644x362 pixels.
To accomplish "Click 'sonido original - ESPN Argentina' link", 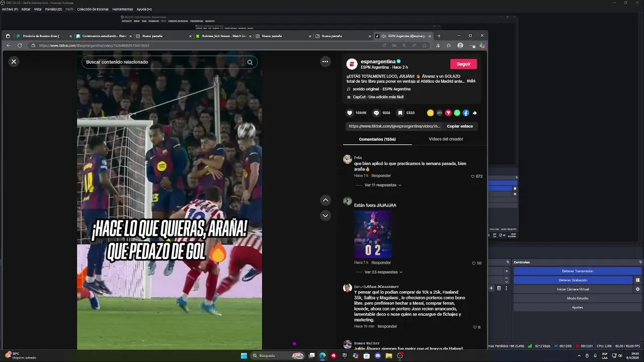I will 381,89.
